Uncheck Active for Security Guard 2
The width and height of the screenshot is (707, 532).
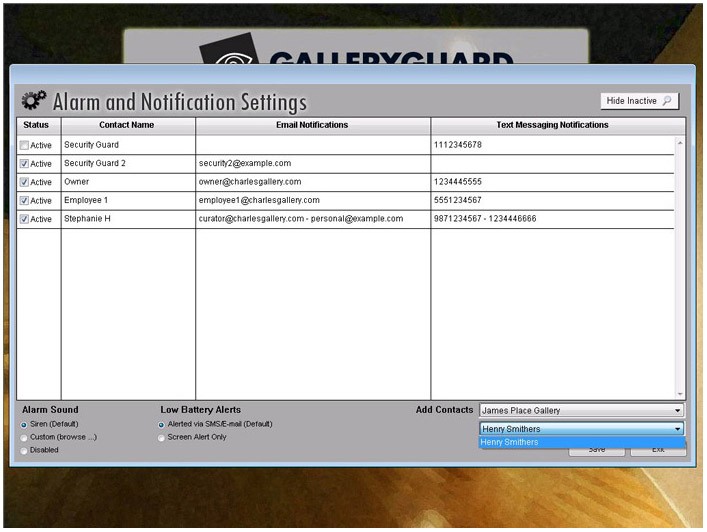25,164
